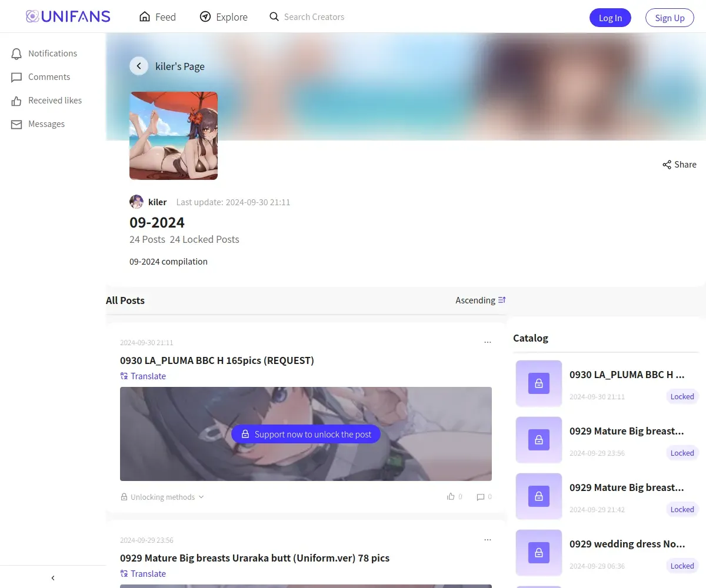The height and width of the screenshot is (588, 706).
Task: Click the Log In button
Action: point(610,18)
